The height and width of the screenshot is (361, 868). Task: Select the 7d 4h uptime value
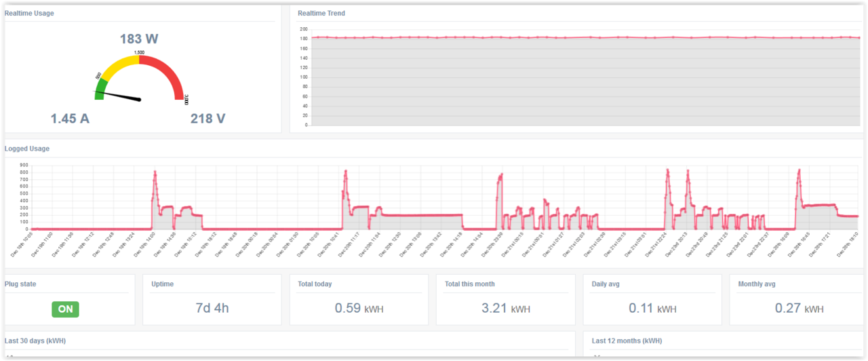point(212,308)
